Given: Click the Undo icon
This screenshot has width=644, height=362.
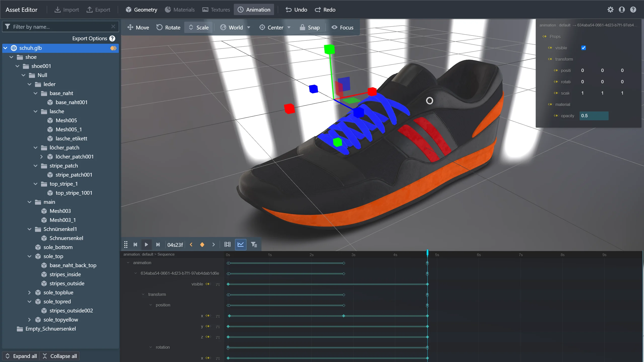Looking at the screenshot, I should [289, 10].
